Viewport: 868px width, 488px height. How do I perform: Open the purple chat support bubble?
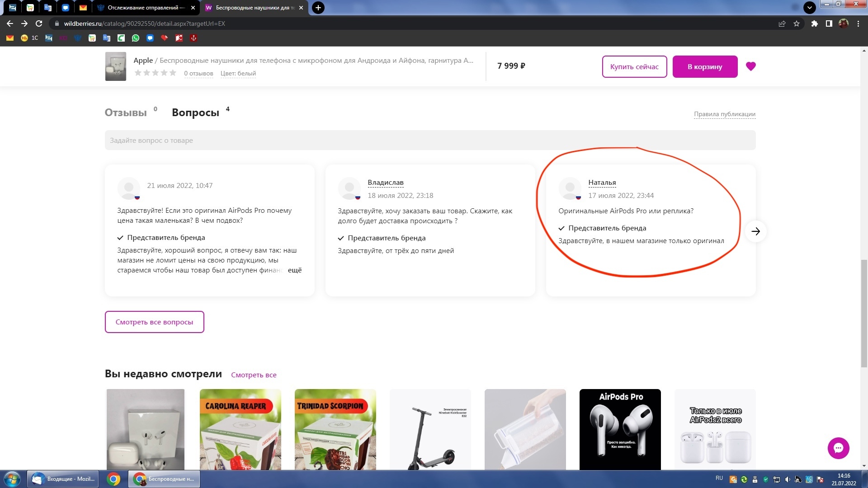tap(839, 448)
